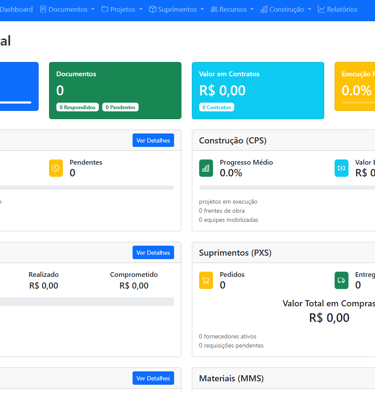The height and width of the screenshot is (393, 375).
Task: Click the Materiais (MMS) card header
Action: [283, 378]
